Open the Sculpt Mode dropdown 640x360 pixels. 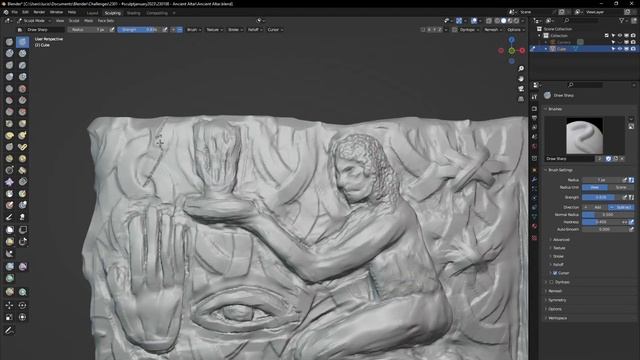pyautogui.click(x=34, y=20)
